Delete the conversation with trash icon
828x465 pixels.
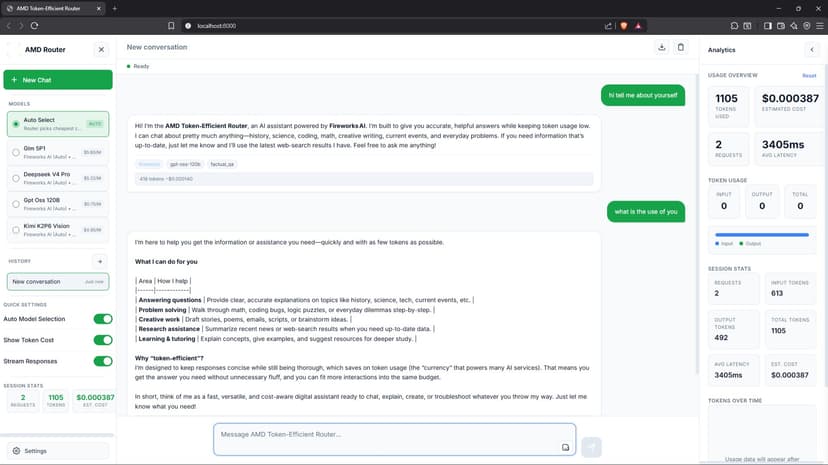pyautogui.click(x=681, y=47)
